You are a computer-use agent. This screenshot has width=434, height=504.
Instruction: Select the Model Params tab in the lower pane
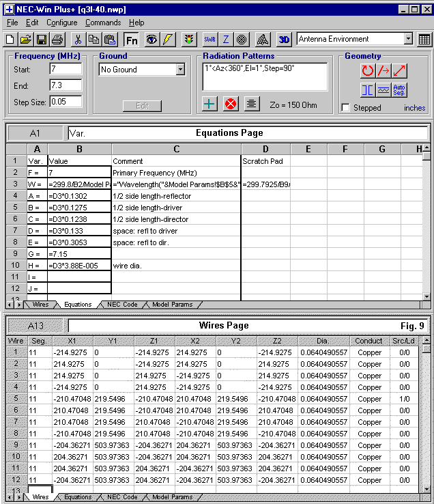(x=172, y=497)
